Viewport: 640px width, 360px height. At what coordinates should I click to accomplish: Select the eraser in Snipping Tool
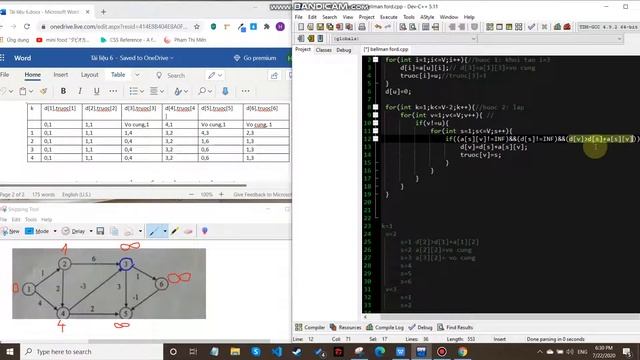[188, 231]
